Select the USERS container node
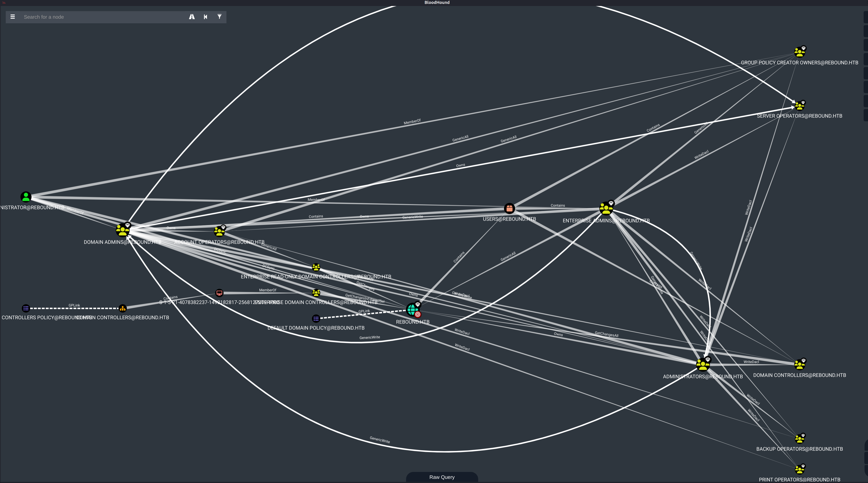The width and height of the screenshot is (868, 483). tap(509, 208)
